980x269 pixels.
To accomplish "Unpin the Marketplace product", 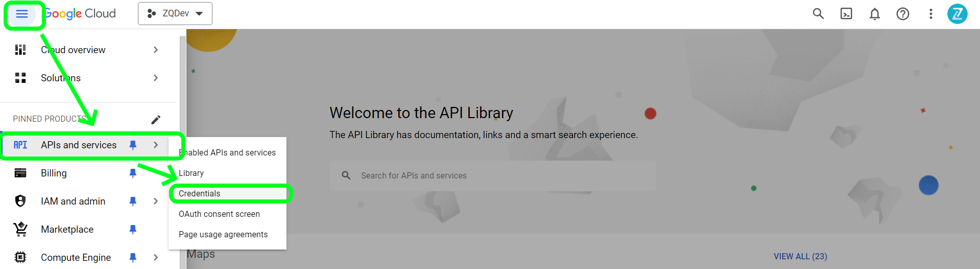I will coord(133,230).
